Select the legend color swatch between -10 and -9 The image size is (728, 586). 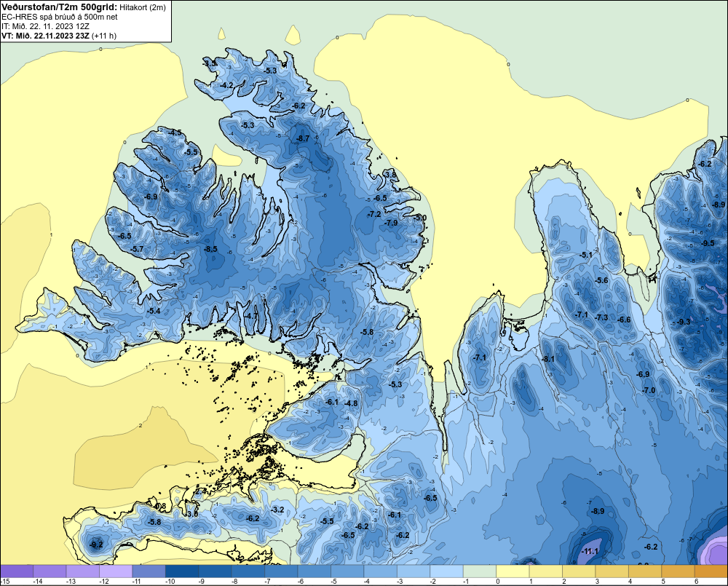click(182, 571)
